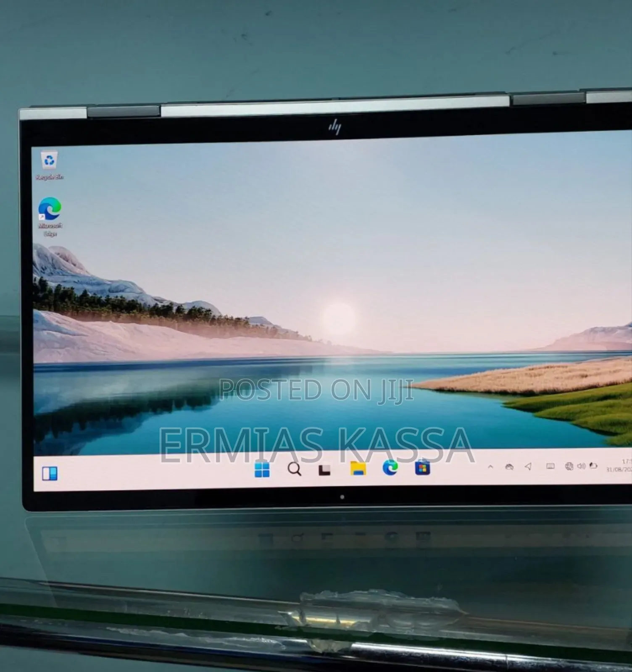
Task: Open the Widgets panel on the taskbar
Action: coord(50,473)
